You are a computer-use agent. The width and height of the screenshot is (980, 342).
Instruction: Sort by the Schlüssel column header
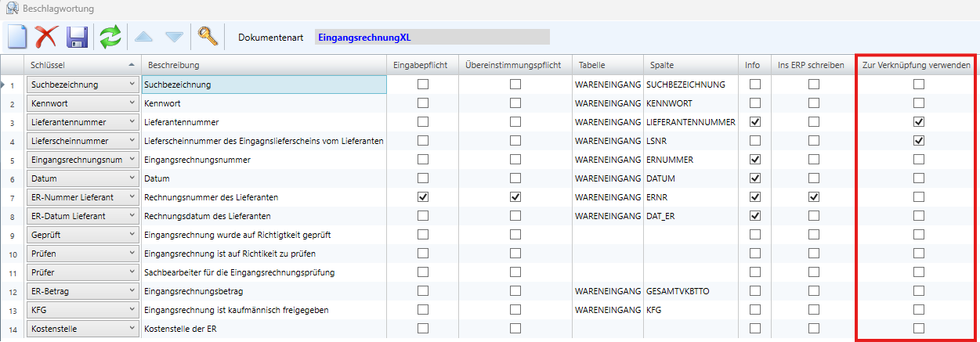[78, 64]
